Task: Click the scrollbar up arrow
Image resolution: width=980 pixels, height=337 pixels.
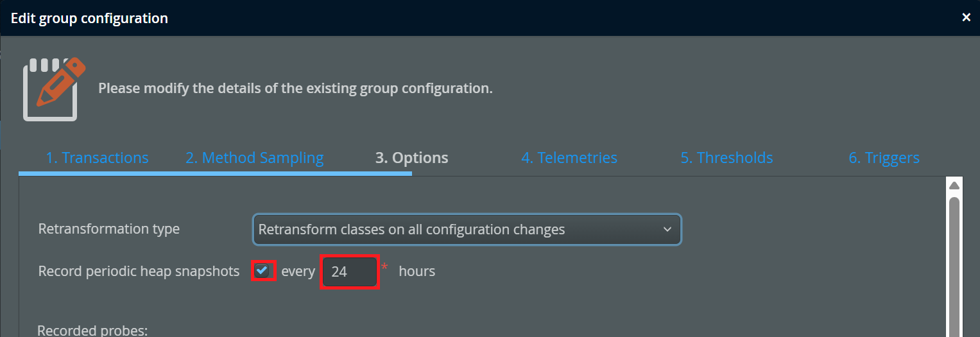Action: tap(954, 186)
